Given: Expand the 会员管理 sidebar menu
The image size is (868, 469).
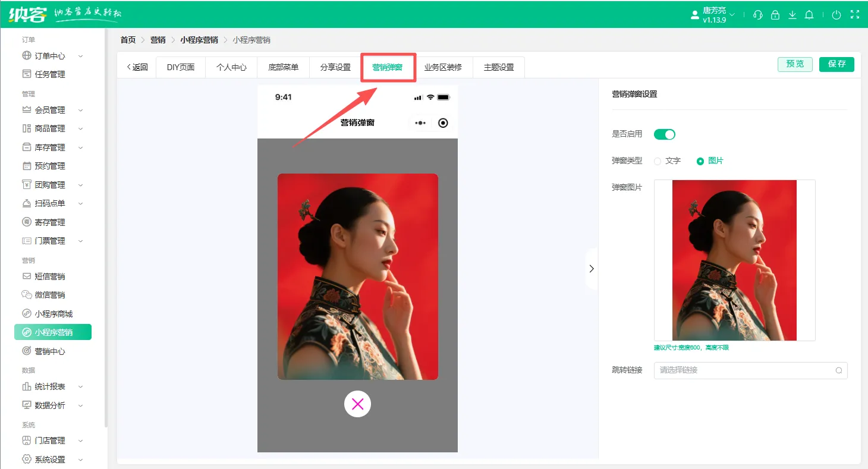Looking at the screenshot, I should [51, 110].
